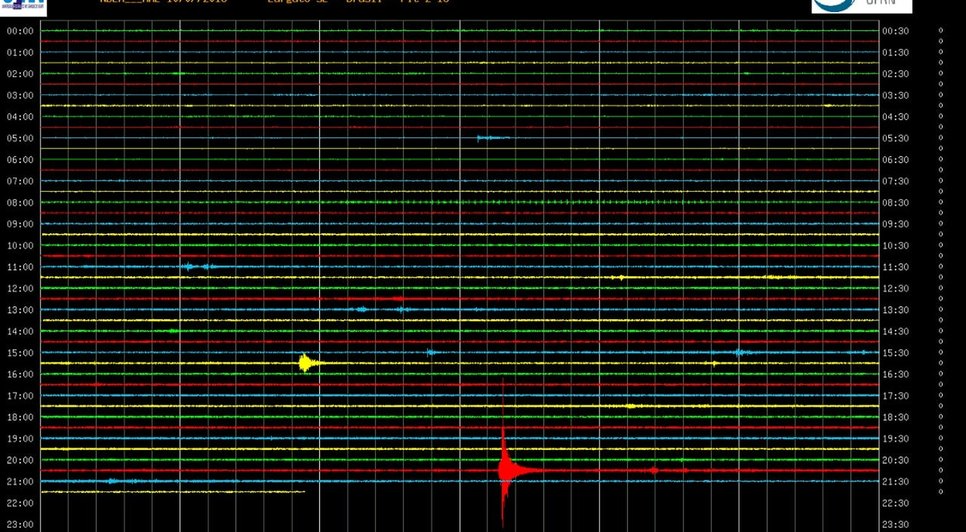Click the 16:30 label
Screen dimensions: 966x532
coord(896,374)
